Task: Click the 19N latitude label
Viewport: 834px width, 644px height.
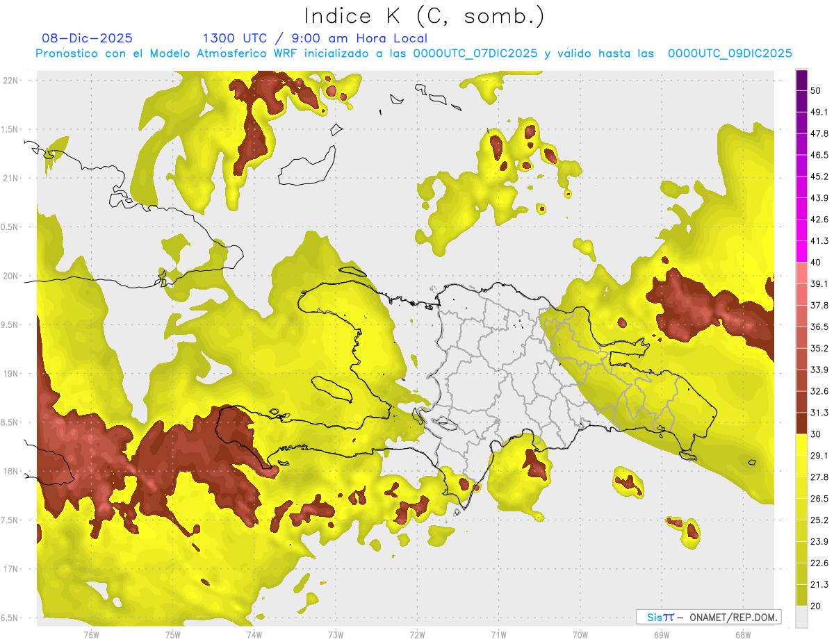Action: pyautogui.click(x=10, y=374)
